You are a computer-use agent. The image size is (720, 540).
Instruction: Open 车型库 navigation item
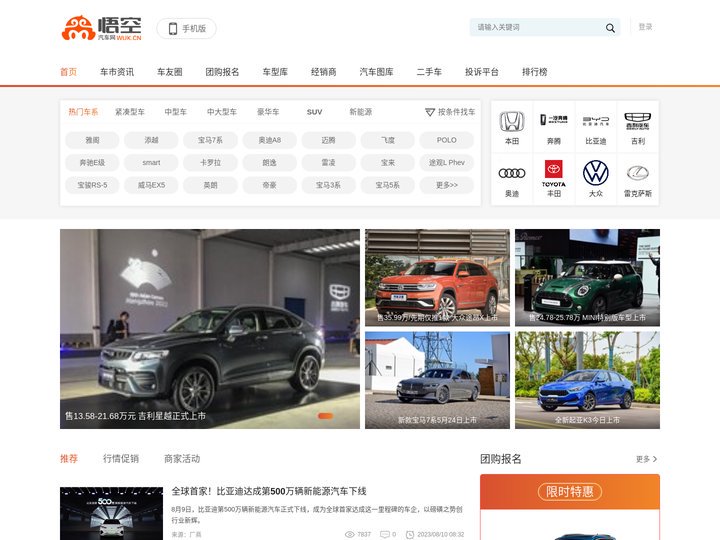275,72
